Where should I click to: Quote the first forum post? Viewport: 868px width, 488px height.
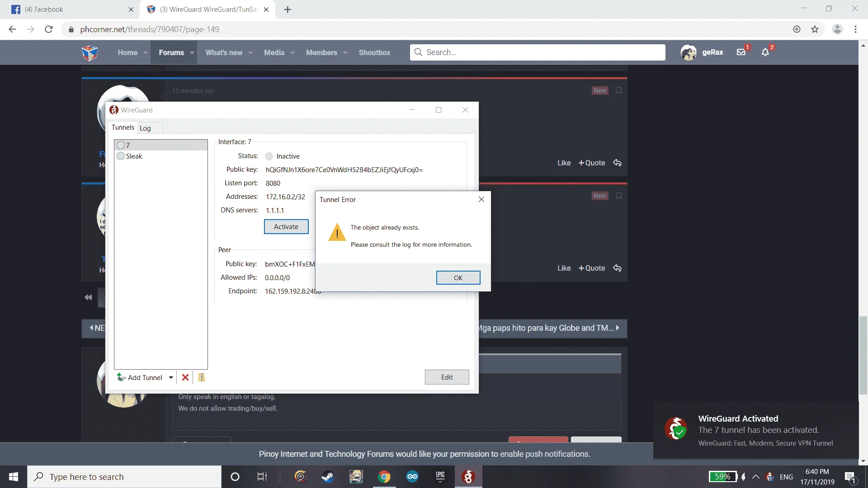coord(592,163)
